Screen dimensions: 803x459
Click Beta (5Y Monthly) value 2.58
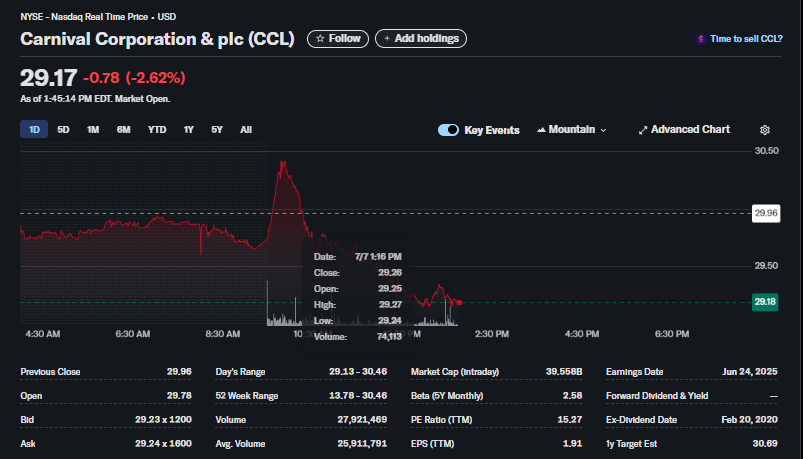click(572, 396)
